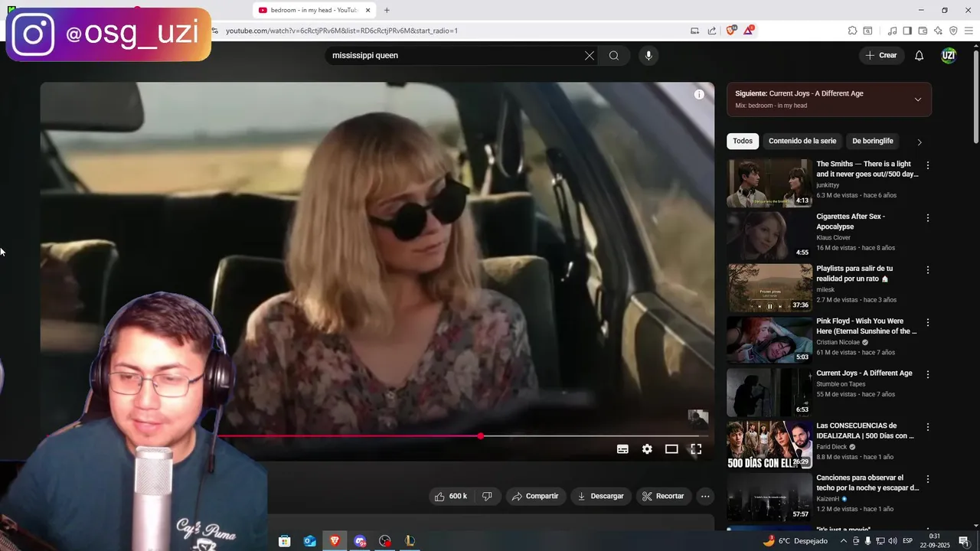Dislike the video with thumbs down
Image resolution: width=980 pixels, height=551 pixels.
click(x=487, y=496)
